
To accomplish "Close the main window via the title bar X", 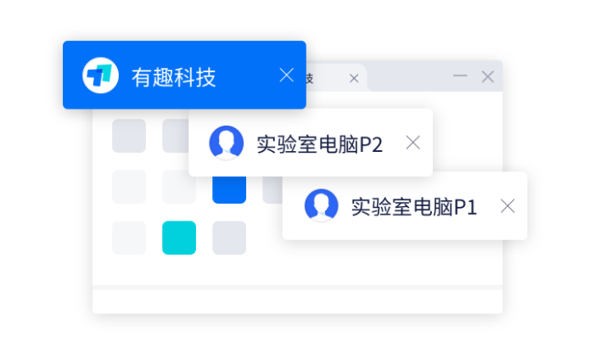I will point(487,76).
